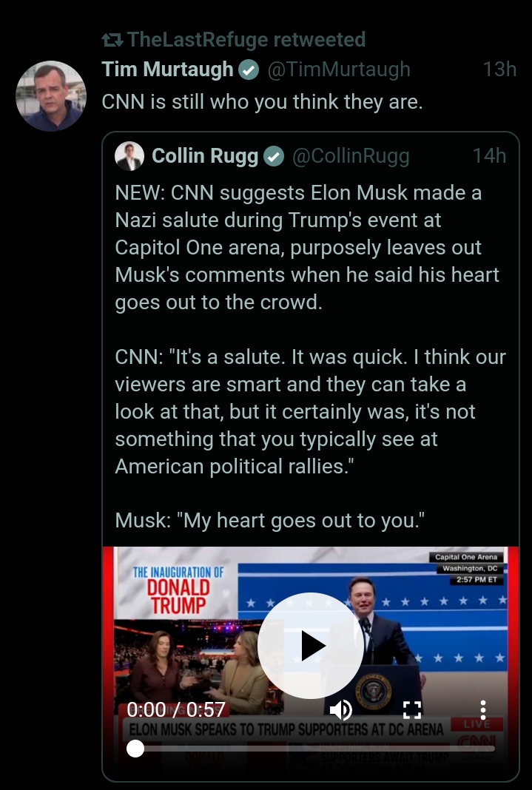The image size is (532, 790).
Task: Open @CollinRugg handle
Action: pyautogui.click(x=351, y=156)
